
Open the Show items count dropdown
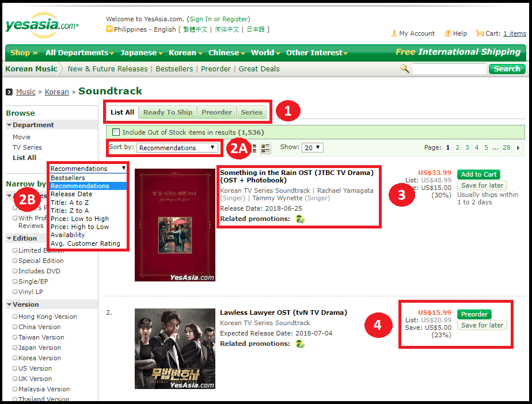(313, 147)
